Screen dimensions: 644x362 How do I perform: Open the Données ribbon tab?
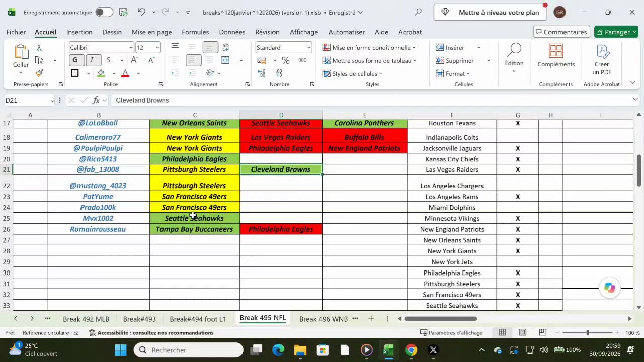point(232,32)
